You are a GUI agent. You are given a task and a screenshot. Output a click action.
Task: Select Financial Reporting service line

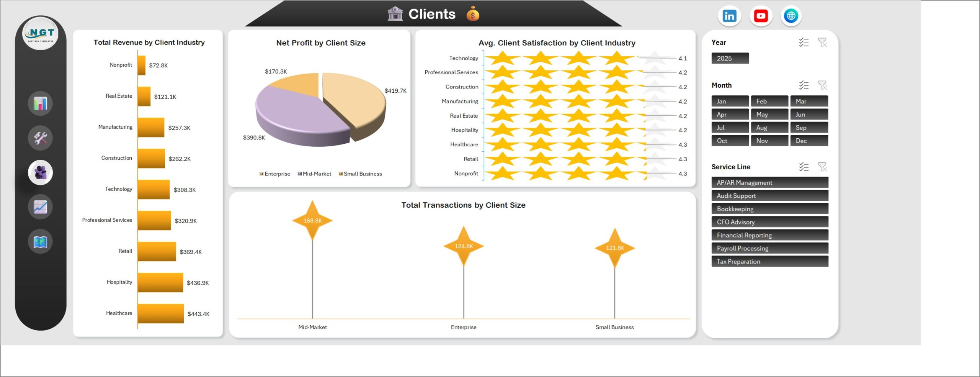tap(770, 235)
